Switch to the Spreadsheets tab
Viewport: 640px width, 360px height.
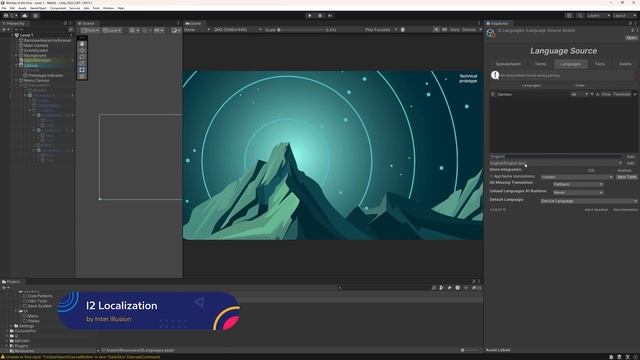click(x=508, y=64)
